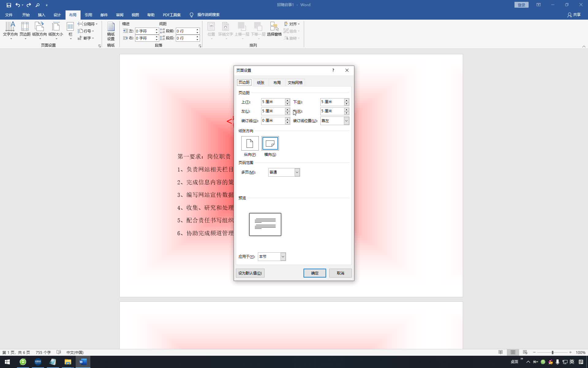This screenshot has width=588, height=368.
Task: Switch to the Layout (布局) dialog tab
Action: pos(277,82)
